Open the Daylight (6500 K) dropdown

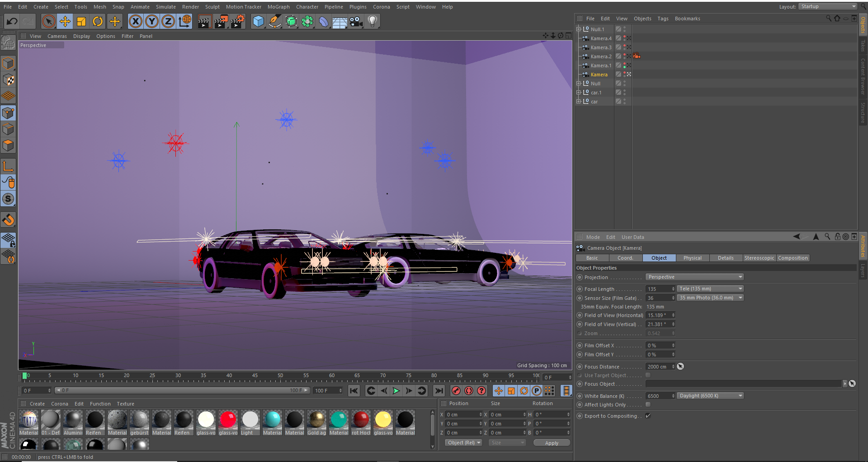click(710, 396)
